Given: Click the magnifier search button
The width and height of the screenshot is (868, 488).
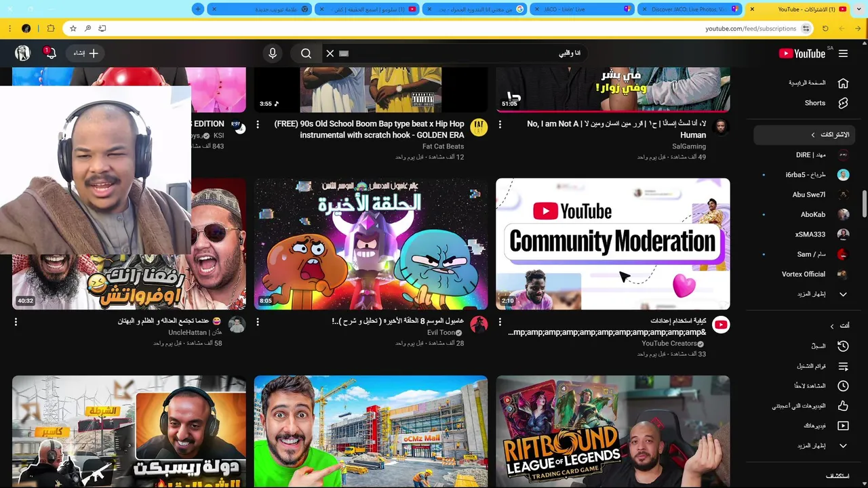Looking at the screenshot, I should pyautogui.click(x=306, y=54).
